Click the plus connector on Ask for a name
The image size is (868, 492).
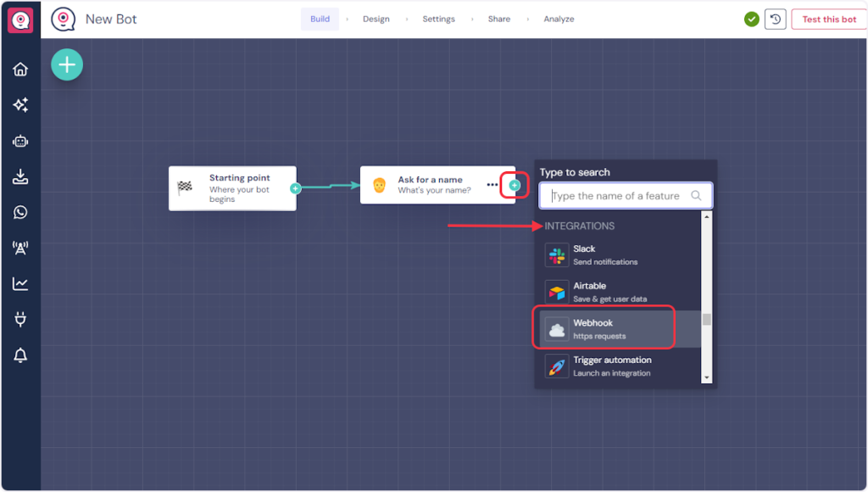pyautogui.click(x=515, y=185)
